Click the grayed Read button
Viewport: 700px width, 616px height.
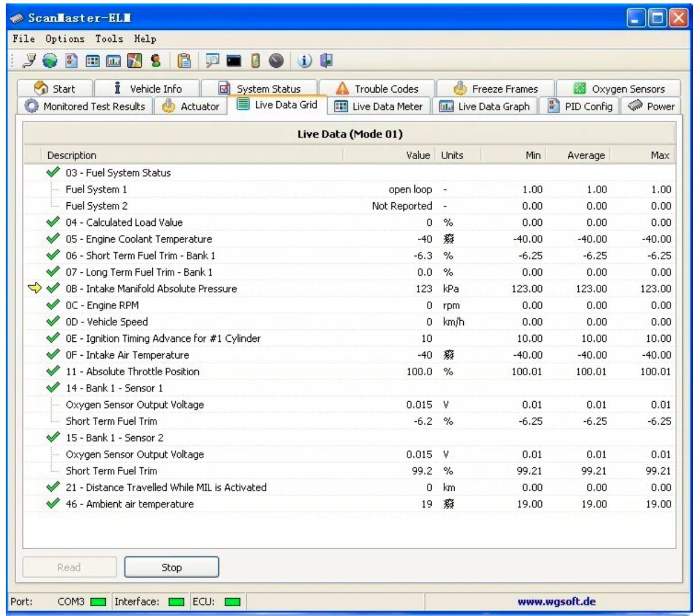pyautogui.click(x=69, y=567)
